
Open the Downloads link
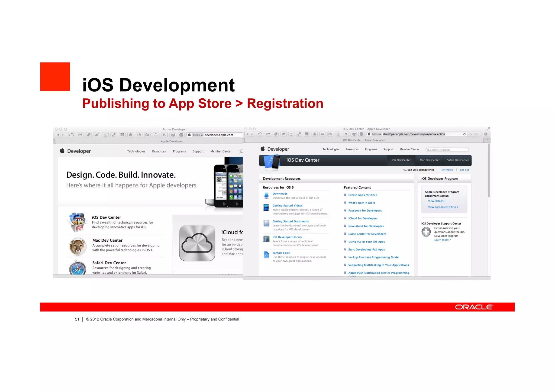[280, 194]
